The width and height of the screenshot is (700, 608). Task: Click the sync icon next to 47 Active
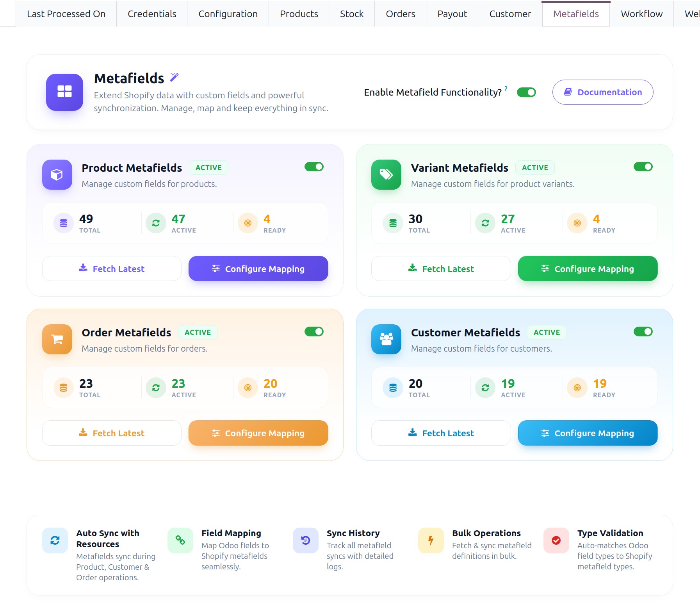[x=156, y=223]
